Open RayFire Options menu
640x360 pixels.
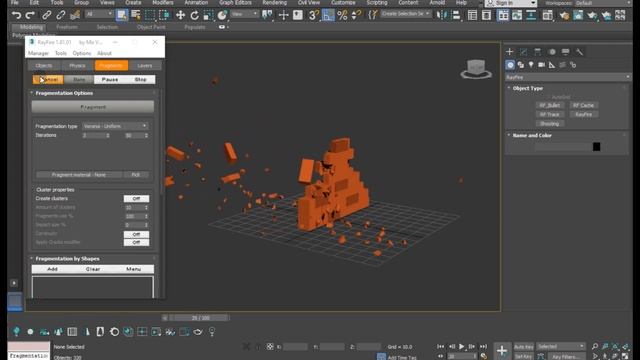coord(82,53)
